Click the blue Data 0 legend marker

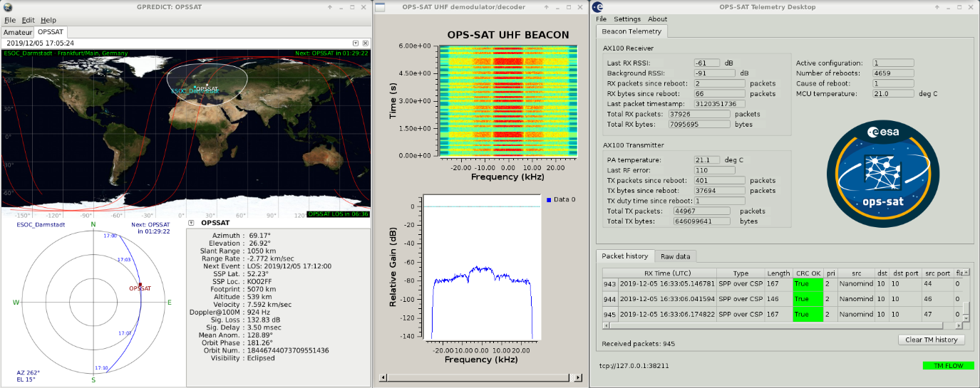[547, 200]
